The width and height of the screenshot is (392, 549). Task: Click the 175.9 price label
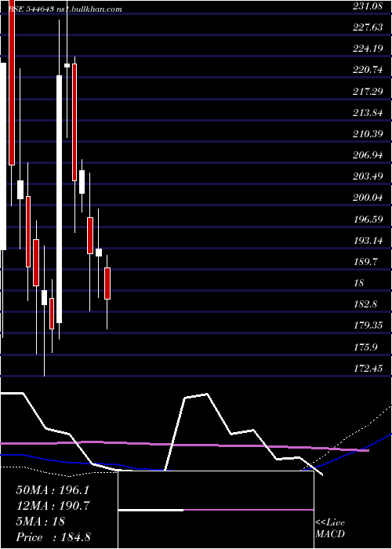tap(365, 347)
